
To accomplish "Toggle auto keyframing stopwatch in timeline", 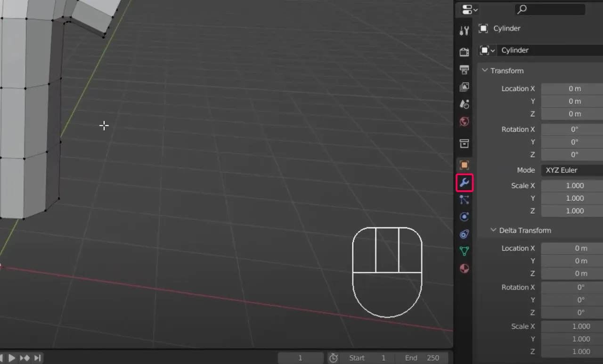I will 334,358.
